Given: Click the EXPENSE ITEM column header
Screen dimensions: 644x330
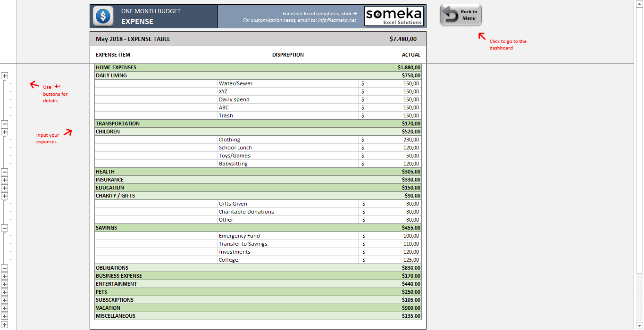Looking at the screenshot, I should (113, 55).
